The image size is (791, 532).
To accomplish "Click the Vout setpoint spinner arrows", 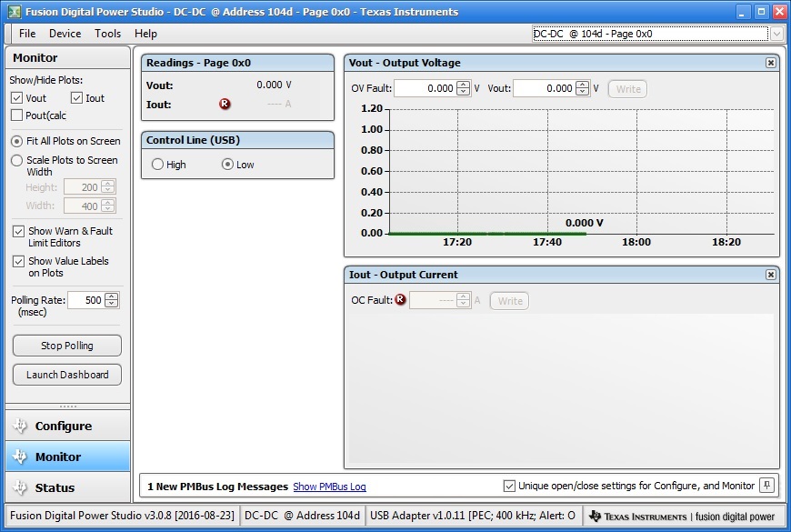I will tap(582, 88).
